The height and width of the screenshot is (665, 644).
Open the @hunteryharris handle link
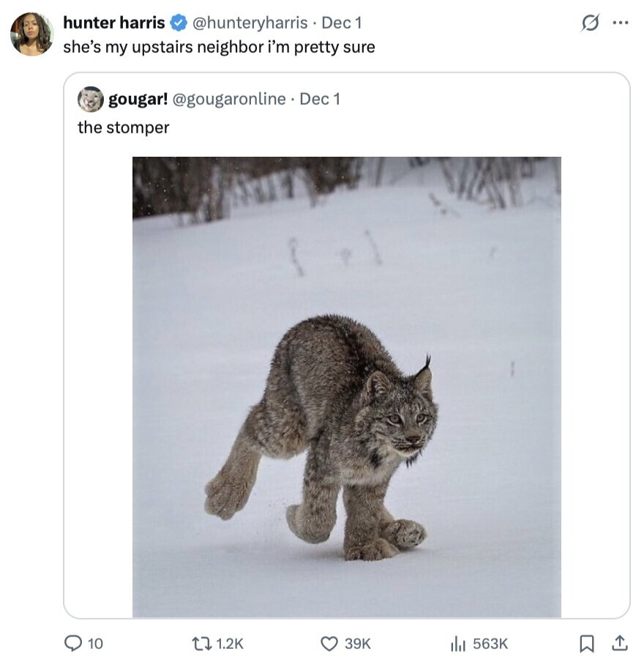point(249,23)
